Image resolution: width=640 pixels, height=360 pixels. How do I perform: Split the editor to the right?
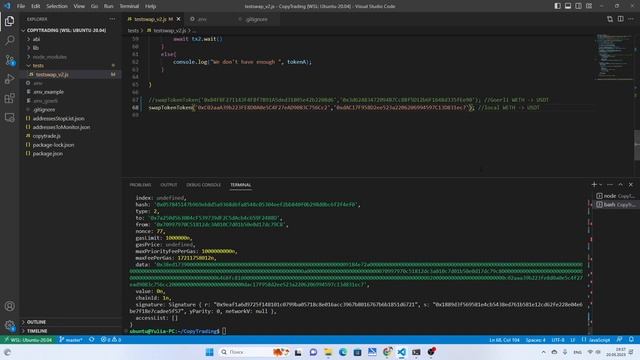[x=620, y=19]
